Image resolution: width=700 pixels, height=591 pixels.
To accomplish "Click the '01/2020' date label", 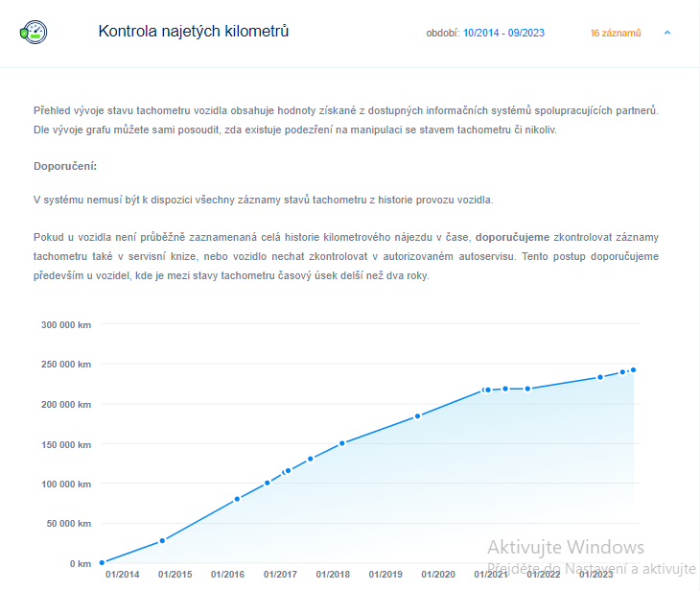I will tap(438, 575).
